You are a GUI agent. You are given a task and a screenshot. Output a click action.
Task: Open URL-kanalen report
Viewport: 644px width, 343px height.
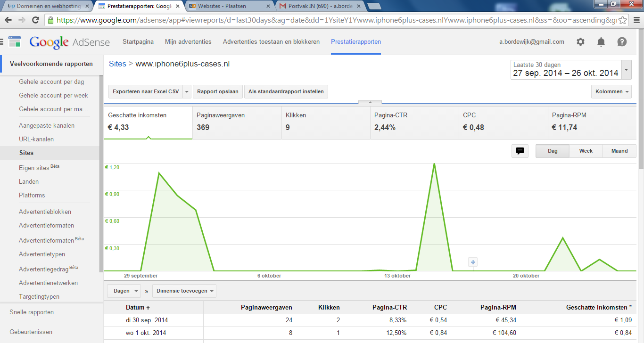click(36, 139)
